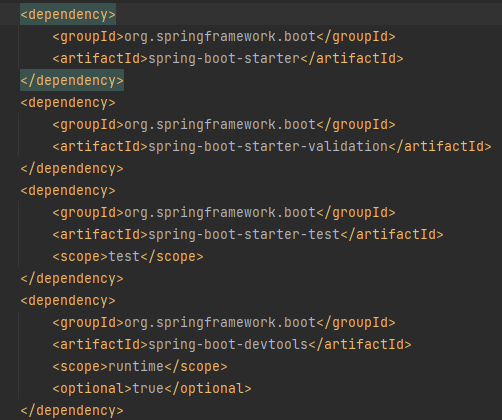This screenshot has height=420, width=502.
Task: Click the groupId of devtools dependency
Action: coord(220,323)
